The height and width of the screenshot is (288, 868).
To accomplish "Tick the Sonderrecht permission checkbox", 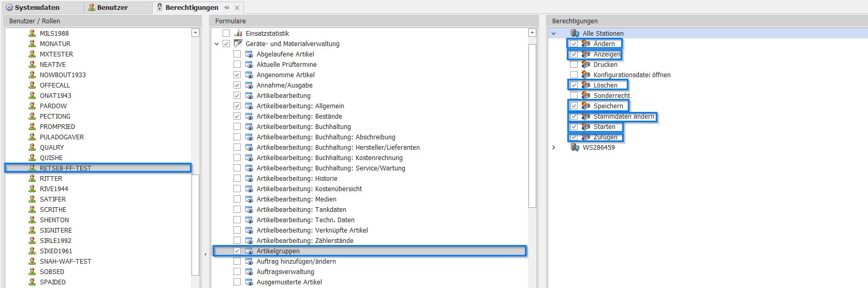I will tap(574, 95).
